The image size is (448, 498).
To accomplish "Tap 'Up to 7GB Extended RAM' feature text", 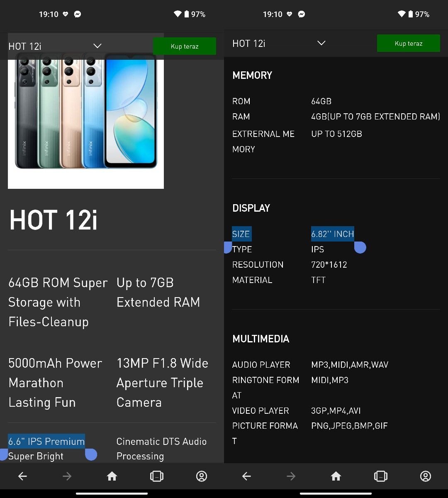I will (x=158, y=293).
